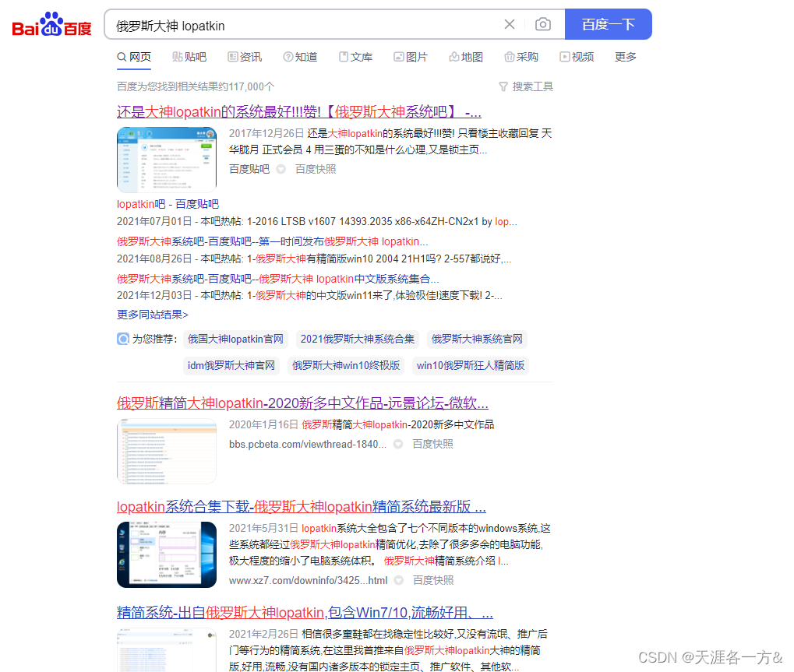The width and height of the screenshot is (794, 672).
Task: Expand dropdown arrow next to 百度贴吧 source
Action: (x=281, y=169)
